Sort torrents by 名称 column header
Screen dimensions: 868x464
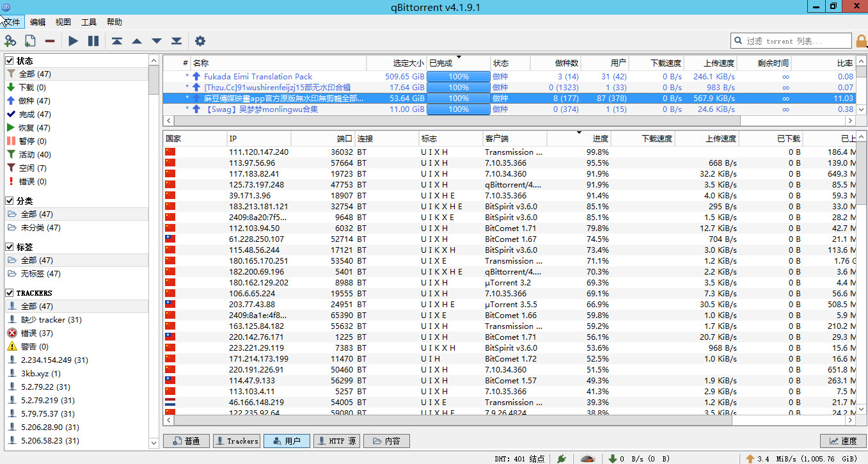click(x=279, y=63)
